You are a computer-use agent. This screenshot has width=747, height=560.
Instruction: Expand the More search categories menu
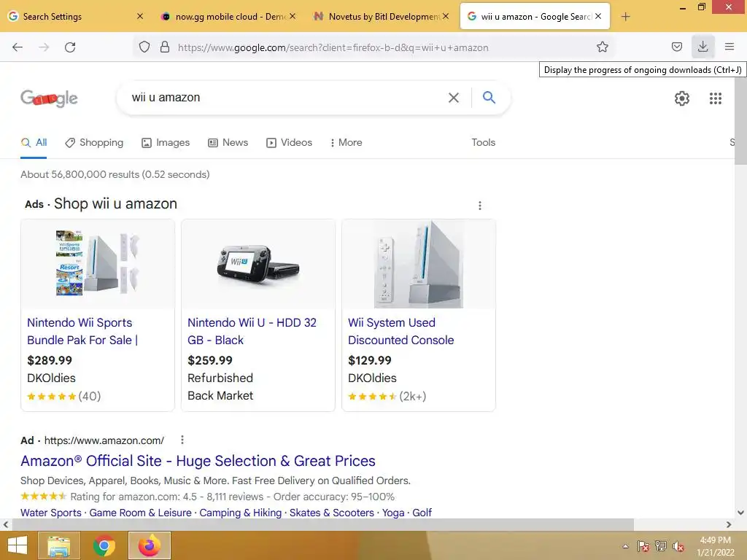pyautogui.click(x=346, y=142)
